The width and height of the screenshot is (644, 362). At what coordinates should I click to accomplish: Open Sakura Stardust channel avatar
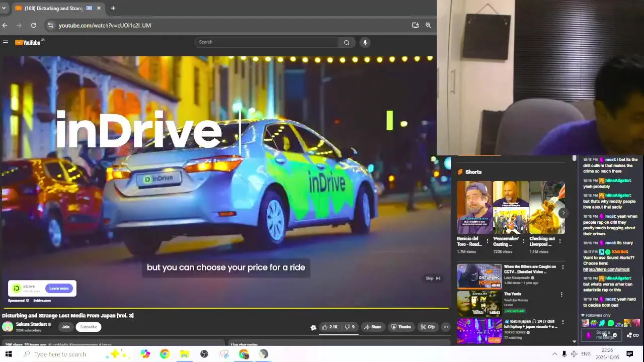click(x=8, y=327)
